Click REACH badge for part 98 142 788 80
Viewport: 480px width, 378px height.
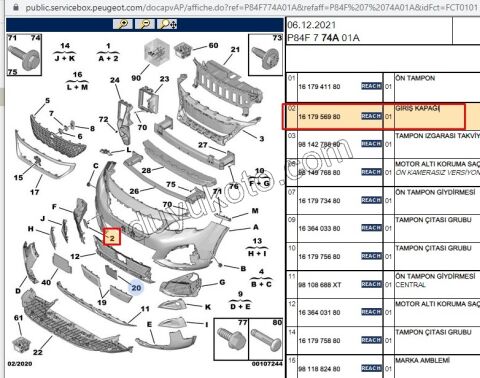371,144
